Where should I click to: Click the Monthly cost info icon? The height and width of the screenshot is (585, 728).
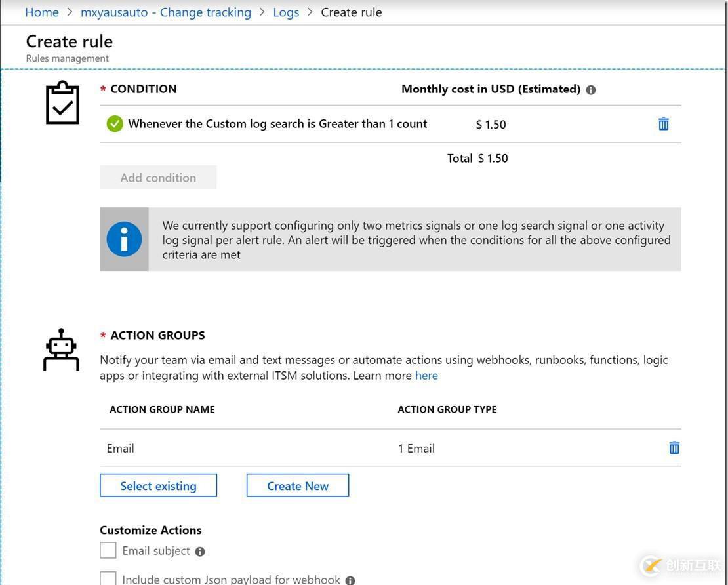click(x=591, y=90)
